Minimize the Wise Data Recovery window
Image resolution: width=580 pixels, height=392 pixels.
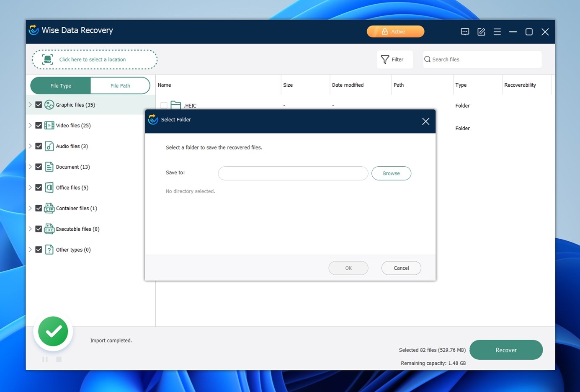pyautogui.click(x=513, y=32)
